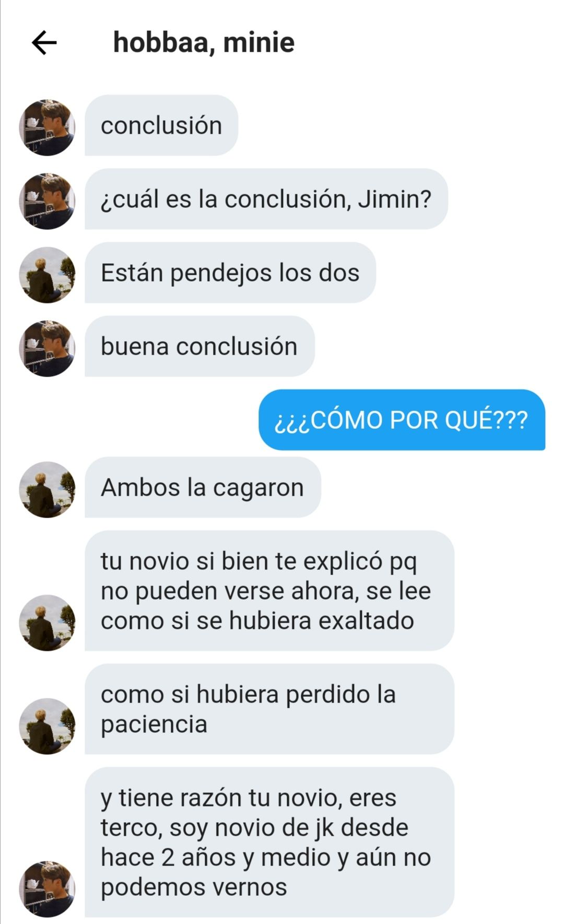Tap the back arrow icon
The image size is (564, 924).
[x=44, y=42]
